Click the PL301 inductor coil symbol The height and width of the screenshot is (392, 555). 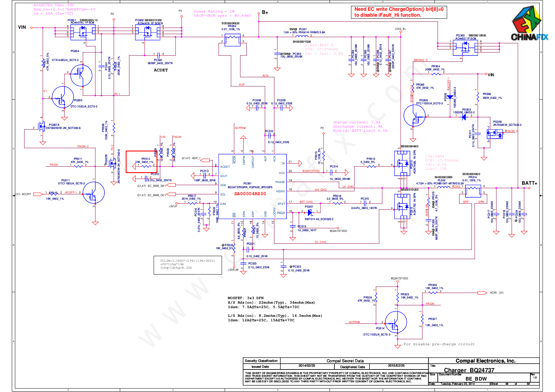pyautogui.click(x=302, y=36)
